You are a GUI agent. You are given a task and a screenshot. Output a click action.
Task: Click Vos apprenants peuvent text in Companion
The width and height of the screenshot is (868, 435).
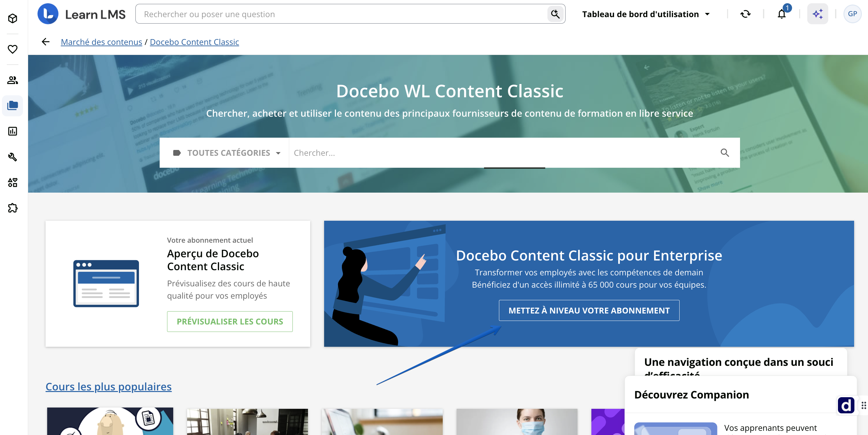770,428
